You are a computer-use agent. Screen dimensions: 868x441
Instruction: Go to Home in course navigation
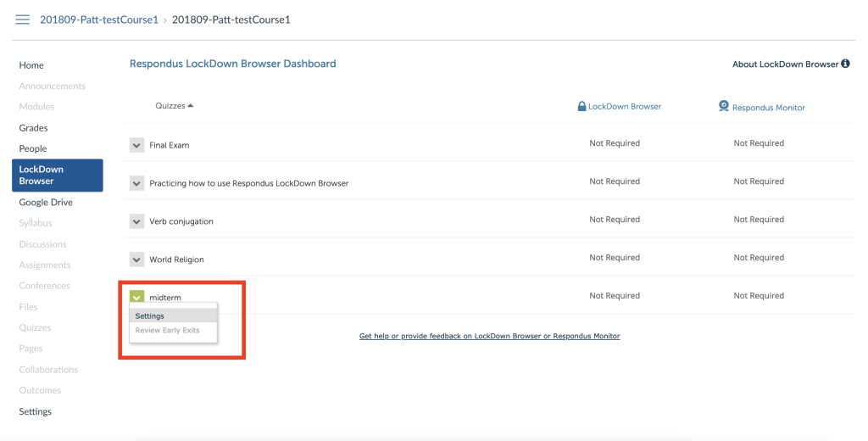click(x=31, y=65)
